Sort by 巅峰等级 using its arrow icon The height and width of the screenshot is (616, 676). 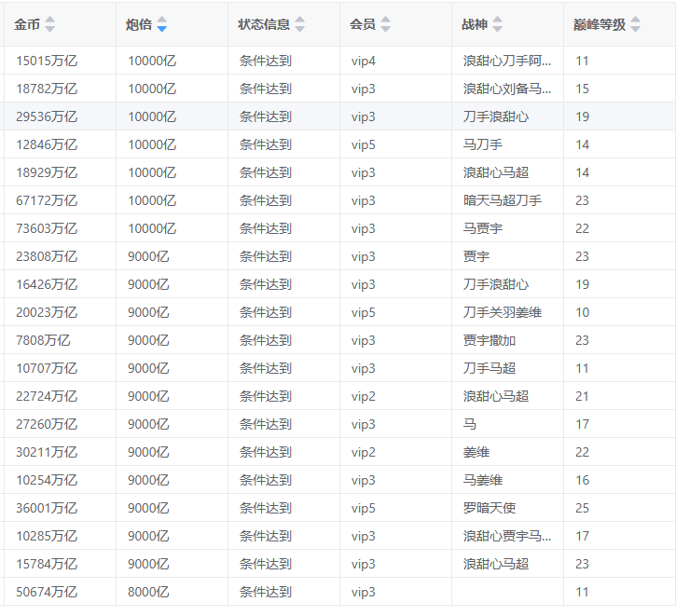tap(636, 24)
